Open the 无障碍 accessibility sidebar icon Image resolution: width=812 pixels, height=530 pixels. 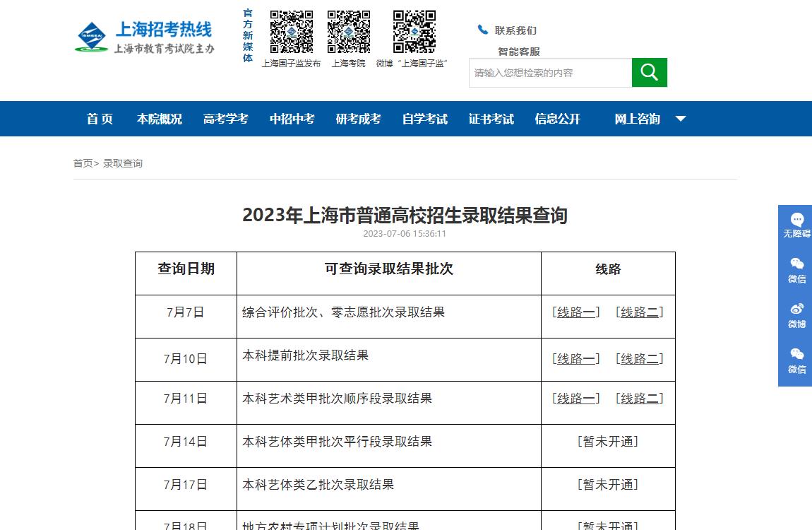tap(796, 225)
